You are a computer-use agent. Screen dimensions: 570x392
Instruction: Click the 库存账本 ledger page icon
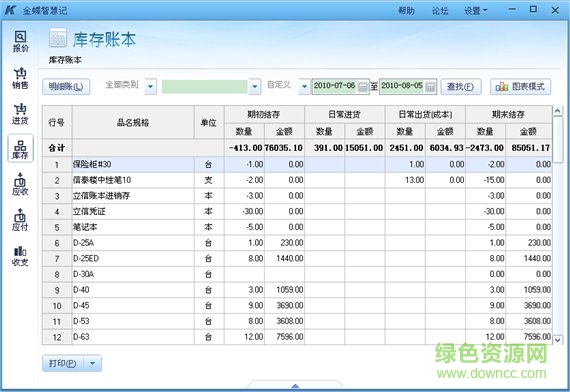click(x=58, y=38)
